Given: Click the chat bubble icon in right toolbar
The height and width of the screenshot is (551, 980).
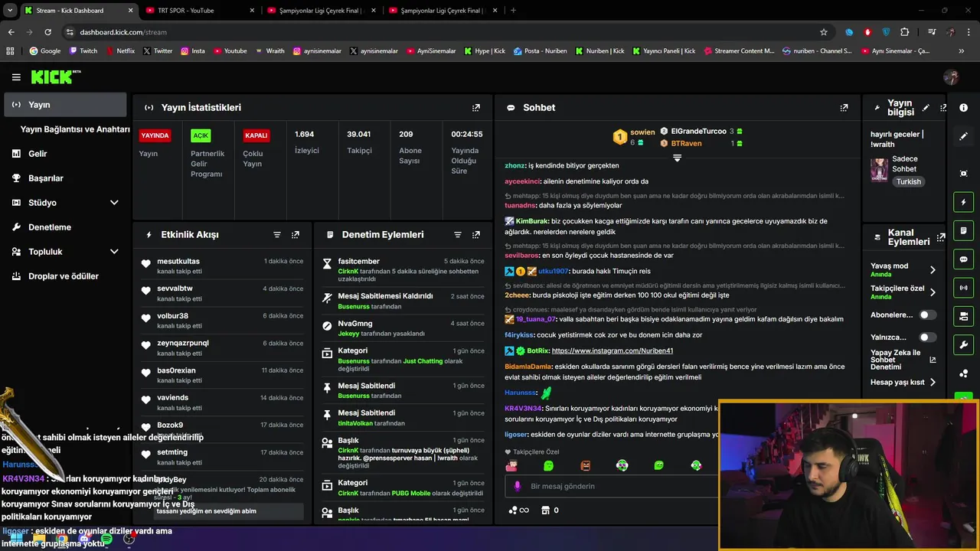Looking at the screenshot, I should pos(963,259).
